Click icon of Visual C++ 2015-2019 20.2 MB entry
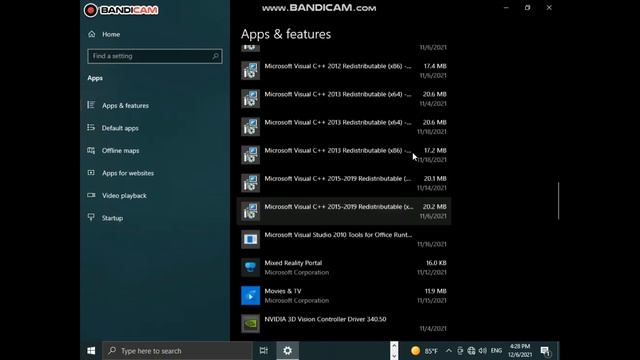Screen dimensions: 640x360 [250, 211]
